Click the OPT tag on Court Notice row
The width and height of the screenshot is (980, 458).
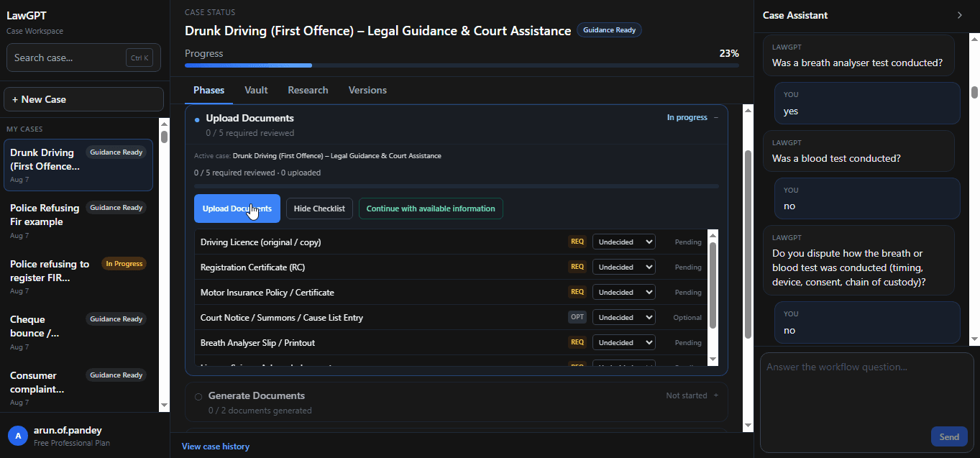(x=577, y=317)
